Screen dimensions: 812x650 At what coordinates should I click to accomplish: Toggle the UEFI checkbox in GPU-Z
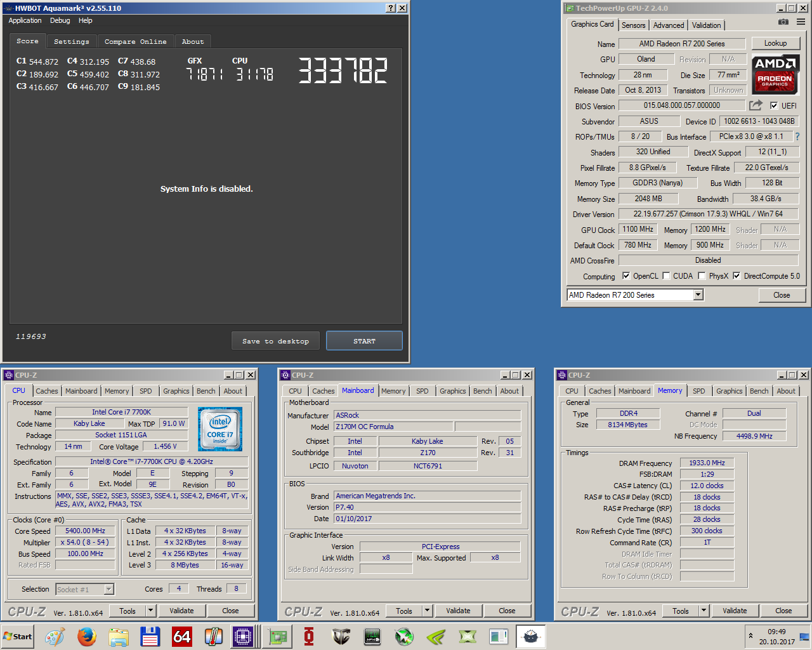pos(774,105)
